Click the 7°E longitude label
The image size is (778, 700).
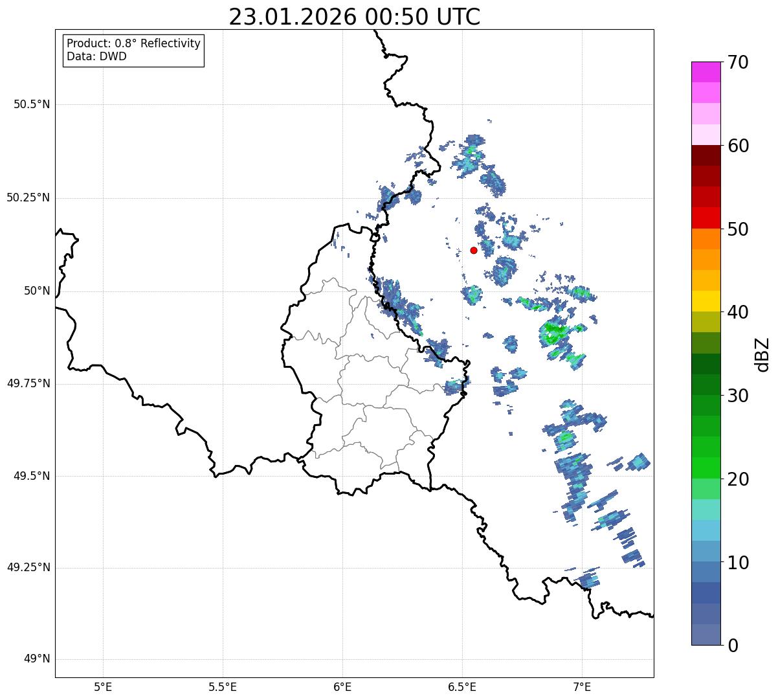582,687
